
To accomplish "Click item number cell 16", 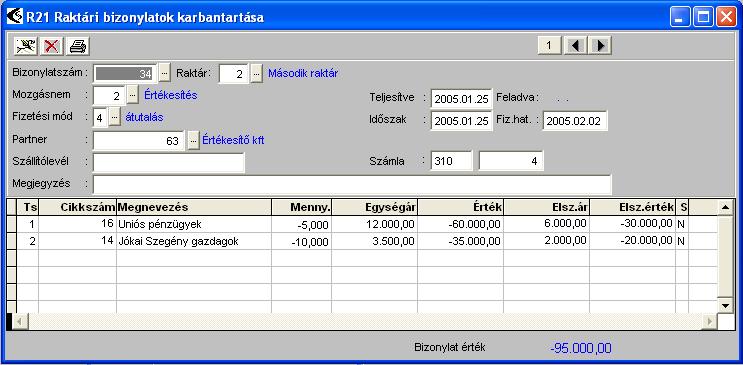I will (78, 224).
